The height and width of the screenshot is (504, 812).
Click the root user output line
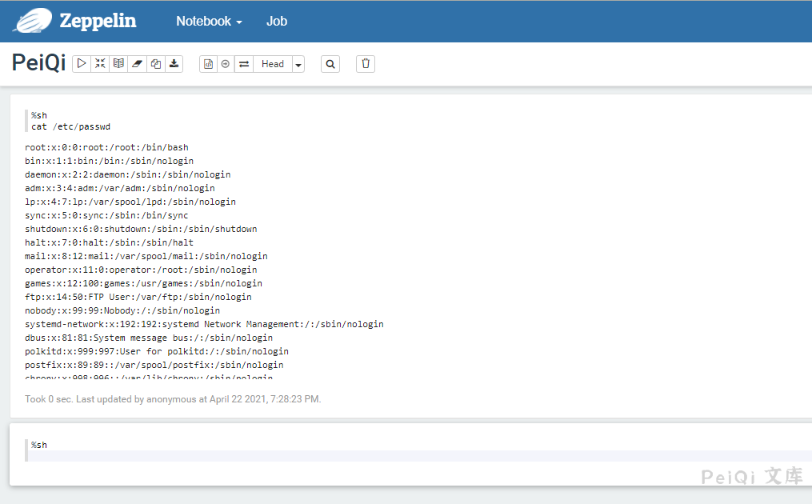click(x=106, y=147)
